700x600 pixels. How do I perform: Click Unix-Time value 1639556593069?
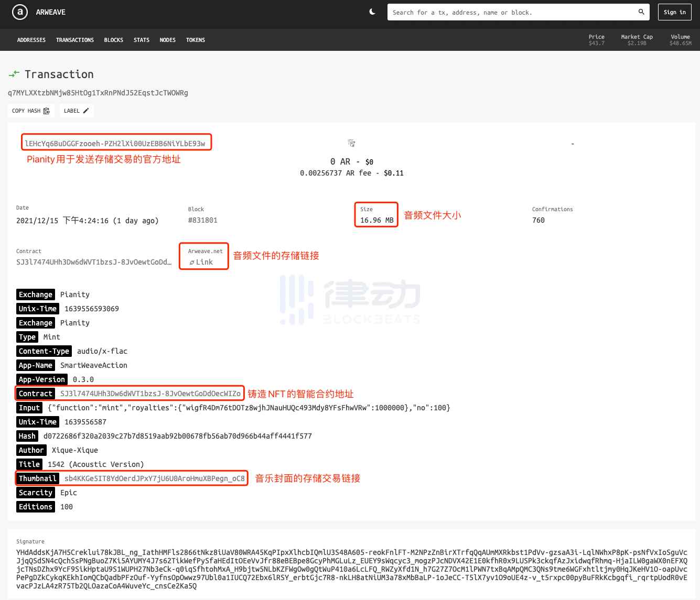tap(92, 309)
